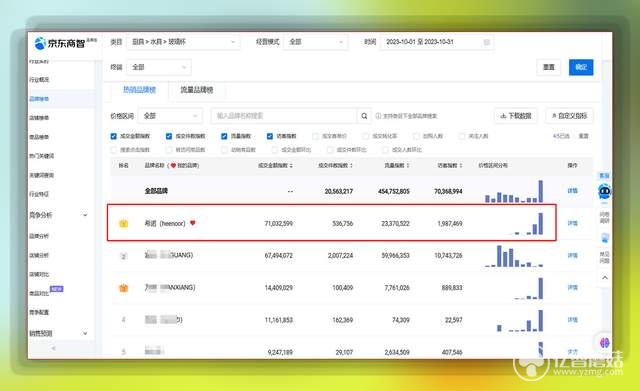Open the 类目 category dropdown
This screenshot has width=640, height=391.
(183, 42)
